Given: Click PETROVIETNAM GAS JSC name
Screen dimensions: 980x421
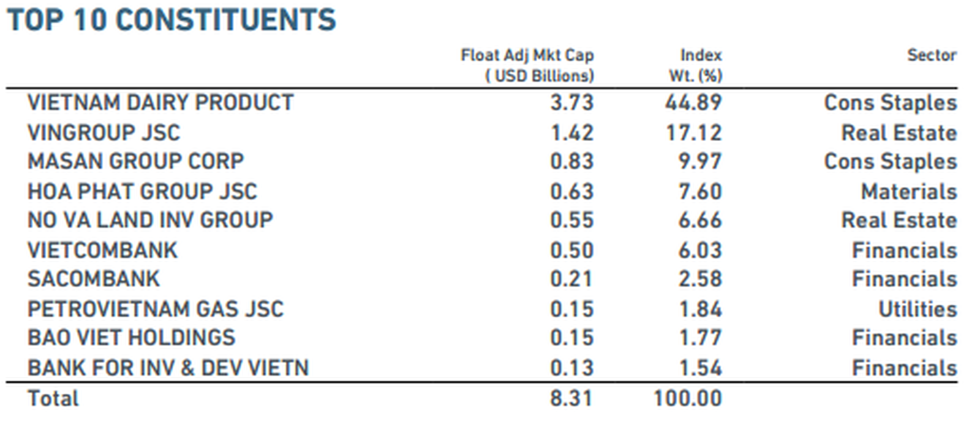Looking at the screenshot, I should click(156, 309).
